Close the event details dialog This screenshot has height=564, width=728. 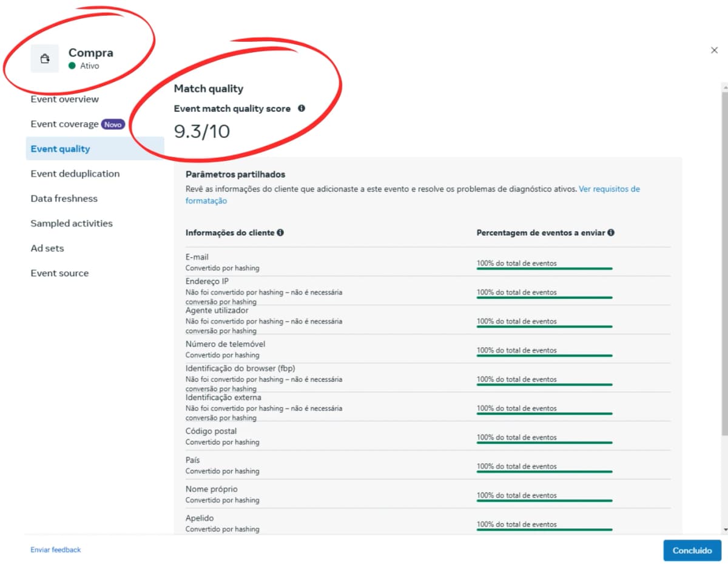point(714,50)
